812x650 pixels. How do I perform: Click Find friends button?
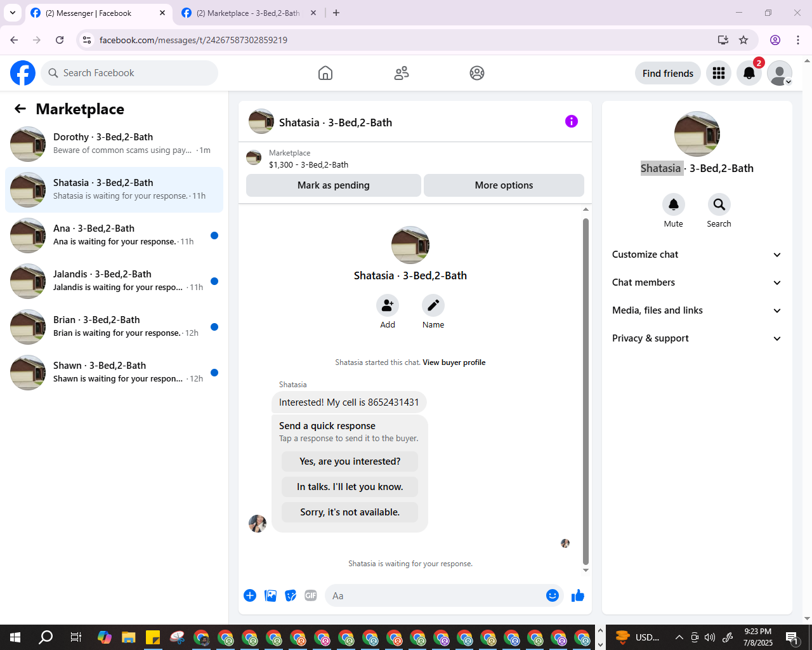tap(668, 73)
